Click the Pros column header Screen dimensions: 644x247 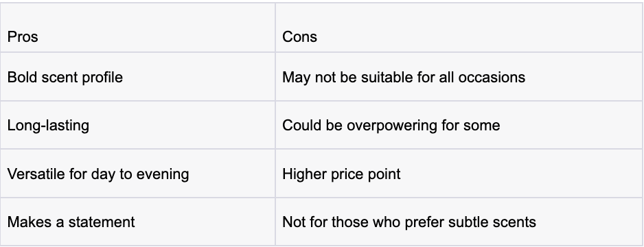[x=137, y=27]
